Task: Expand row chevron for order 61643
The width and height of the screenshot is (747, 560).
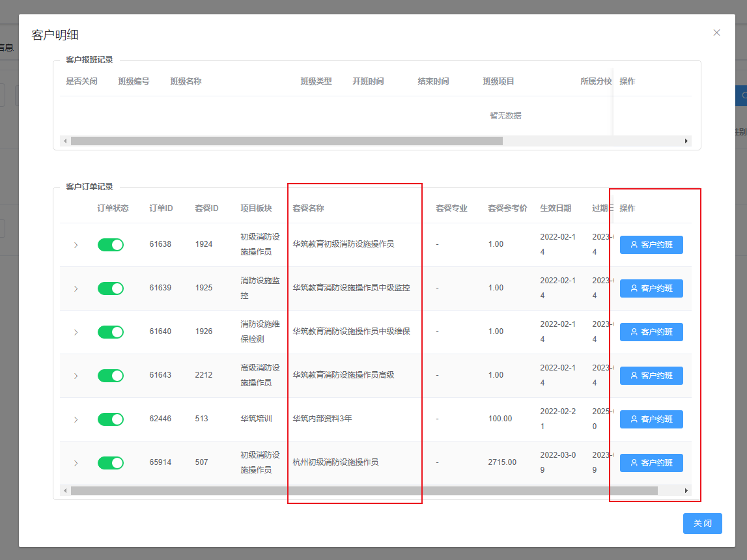Action: tap(76, 376)
